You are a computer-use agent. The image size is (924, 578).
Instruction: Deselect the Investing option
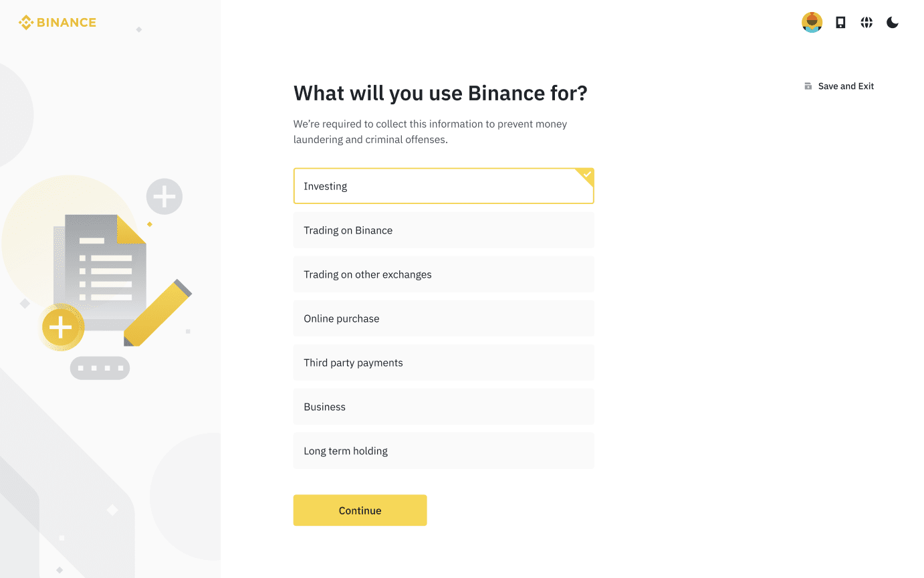coord(443,186)
